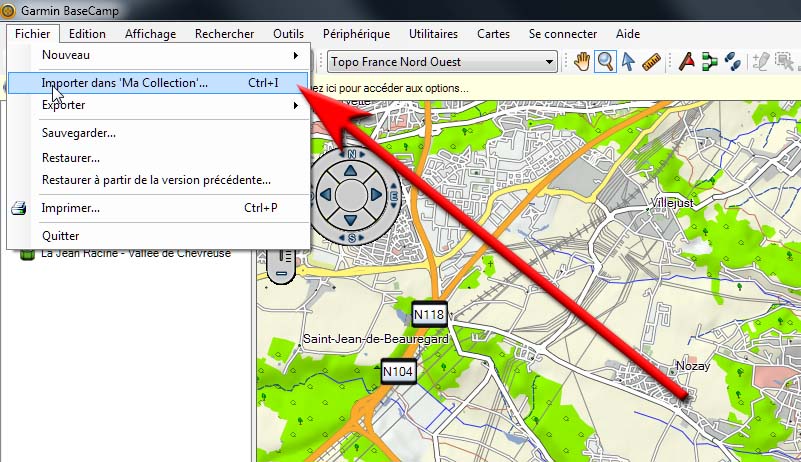
Task: Choose Quitter from Fichier menu
Action: pyautogui.click(x=158, y=236)
